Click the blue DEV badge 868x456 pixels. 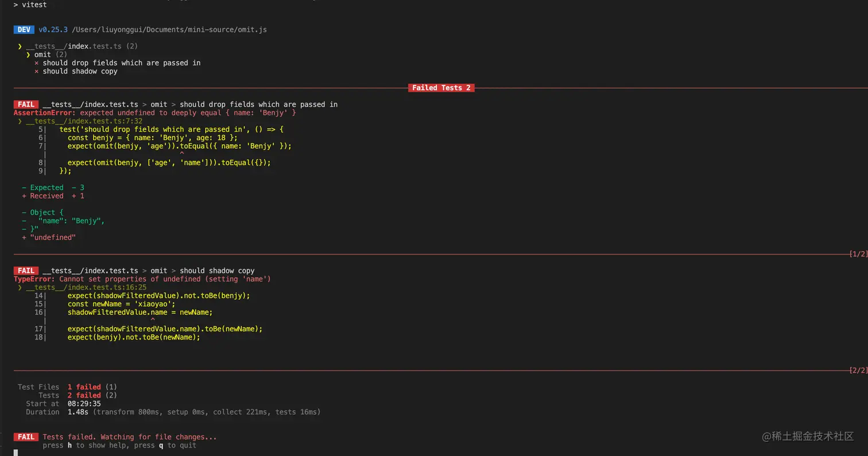click(x=24, y=29)
